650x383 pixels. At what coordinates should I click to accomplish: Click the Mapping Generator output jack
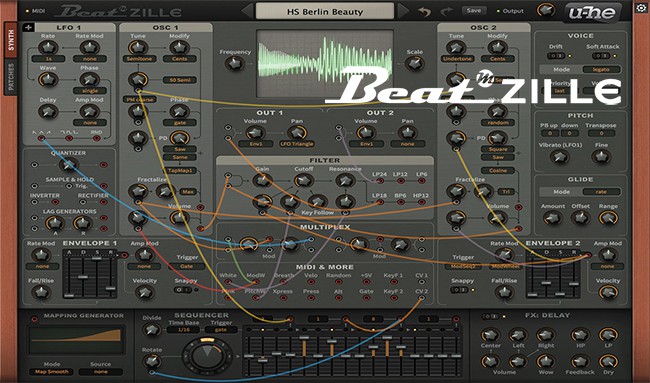tap(34, 319)
